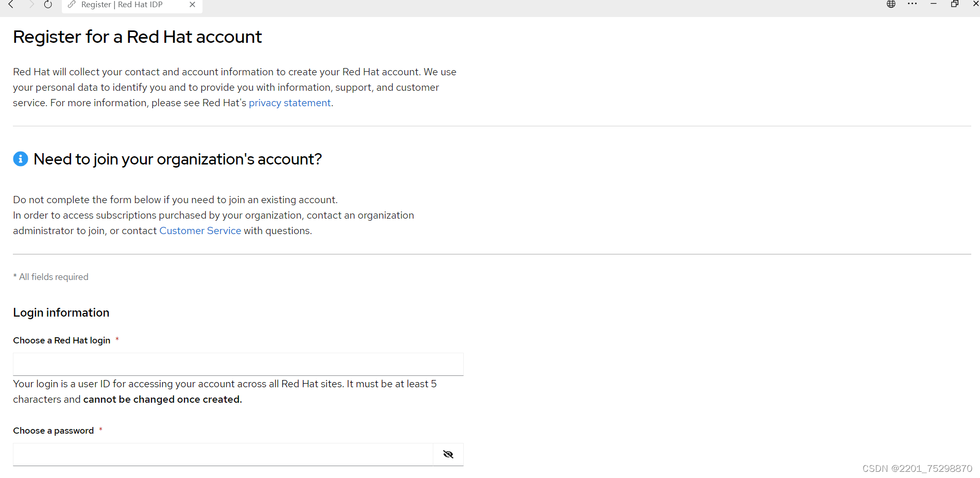Click the 'Register for a Red Hat account' heading
Image resolution: width=980 pixels, height=478 pixels.
137,37
